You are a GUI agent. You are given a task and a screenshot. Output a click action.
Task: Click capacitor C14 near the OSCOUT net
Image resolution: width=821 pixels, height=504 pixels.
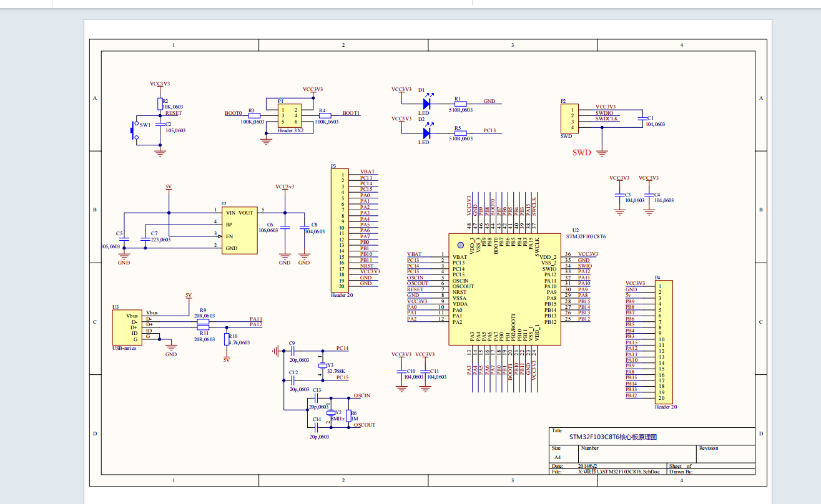tap(317, 427)
